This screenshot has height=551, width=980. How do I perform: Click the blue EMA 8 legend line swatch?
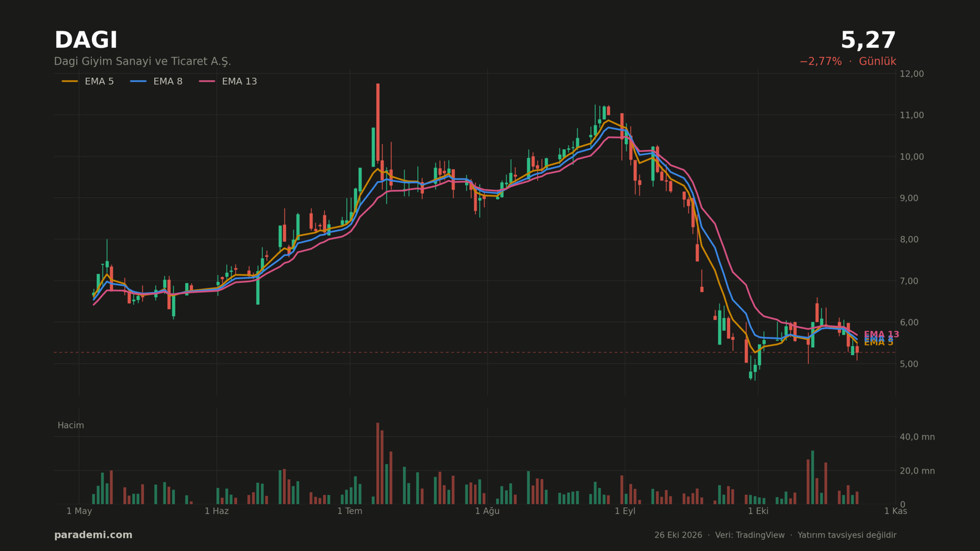(138, 81)
